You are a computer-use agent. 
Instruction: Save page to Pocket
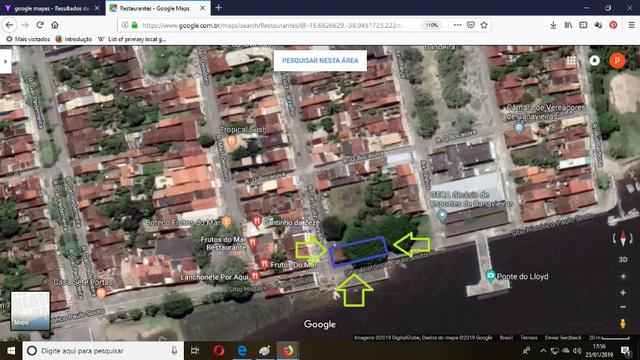tap(471, 25)
